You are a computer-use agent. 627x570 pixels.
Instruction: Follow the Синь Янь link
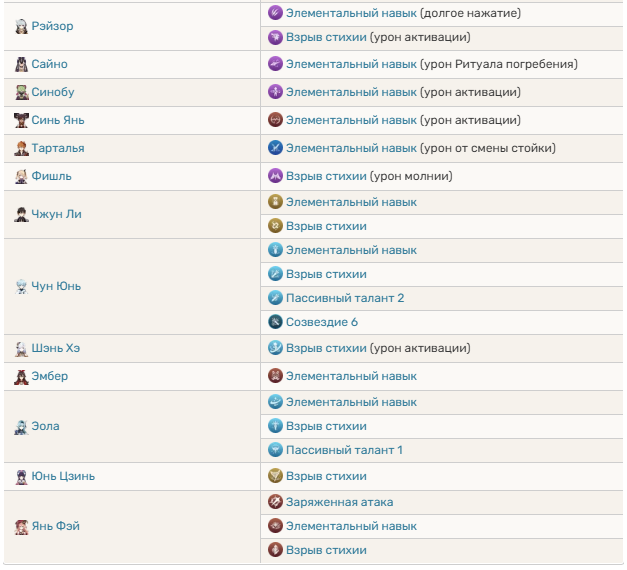click(x=58, y=120)
